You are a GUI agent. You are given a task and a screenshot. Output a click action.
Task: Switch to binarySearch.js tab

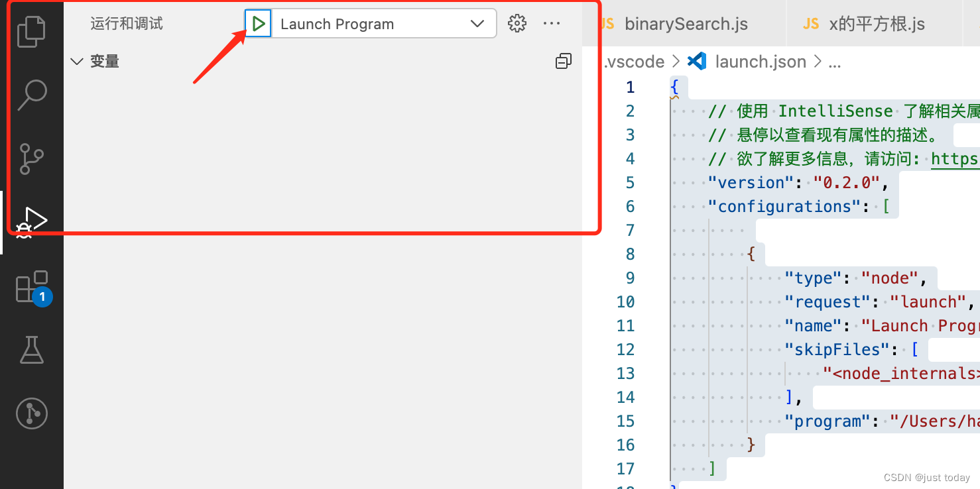(685, 25)
